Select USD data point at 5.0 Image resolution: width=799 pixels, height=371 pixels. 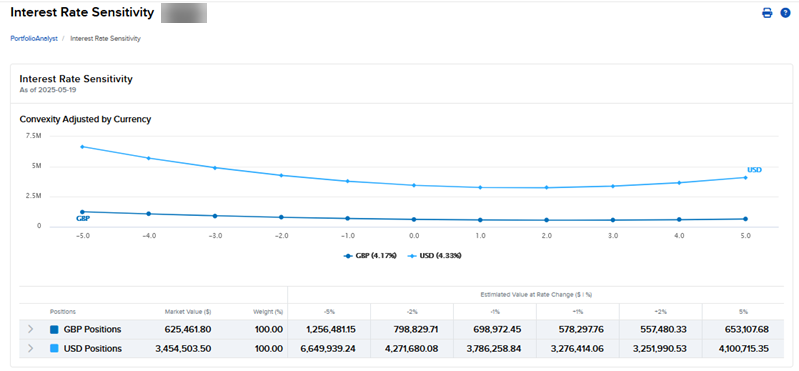click(745, 177)
